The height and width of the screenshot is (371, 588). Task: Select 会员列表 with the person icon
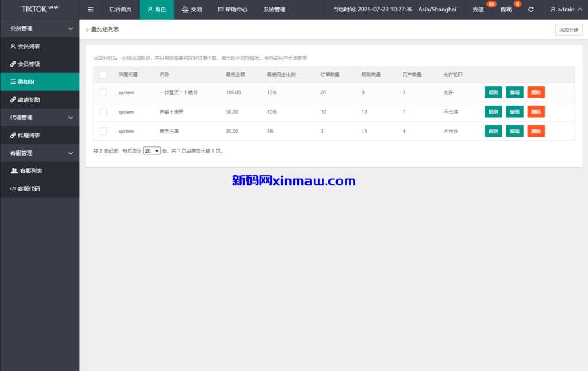pos(40,46)
